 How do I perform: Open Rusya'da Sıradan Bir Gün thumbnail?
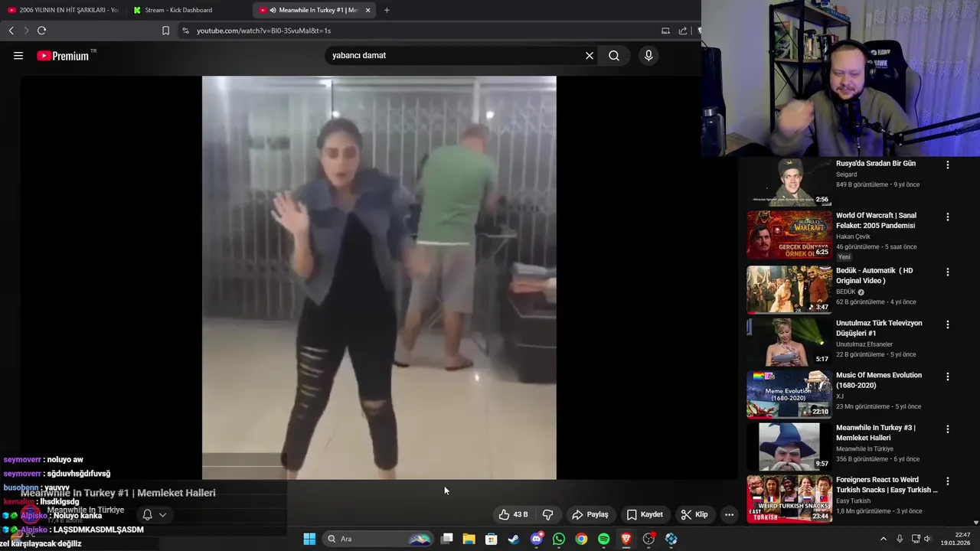click(789, 182)
